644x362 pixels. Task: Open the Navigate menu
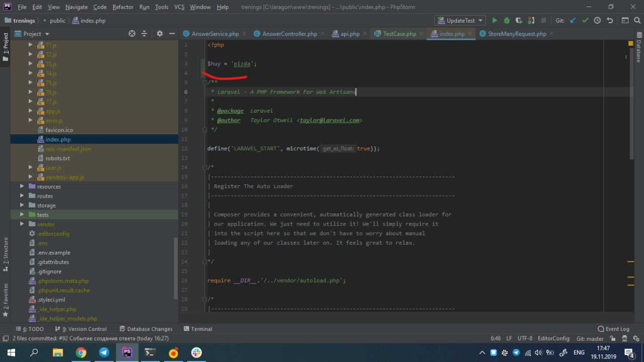[76, 7]
